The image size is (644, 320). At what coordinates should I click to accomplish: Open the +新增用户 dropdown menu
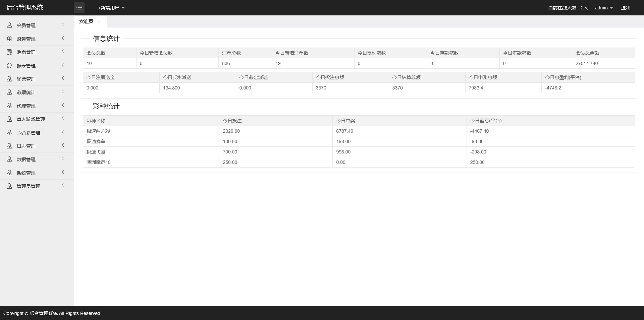111,8
